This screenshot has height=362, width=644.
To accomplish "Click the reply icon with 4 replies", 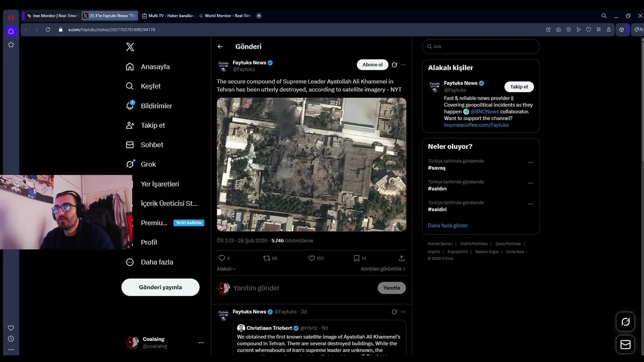I will point(223,258).
